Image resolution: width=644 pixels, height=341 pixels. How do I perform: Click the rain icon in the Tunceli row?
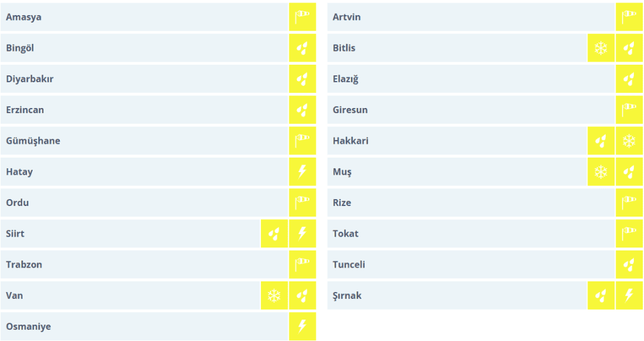click(629, 264)
